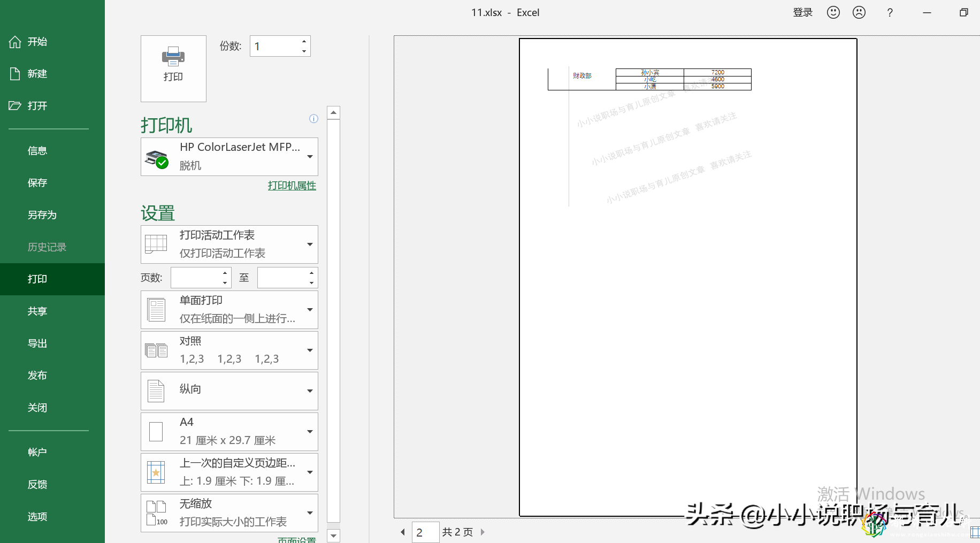Click the frowning face feedback icon

click(x=859, y=12)
